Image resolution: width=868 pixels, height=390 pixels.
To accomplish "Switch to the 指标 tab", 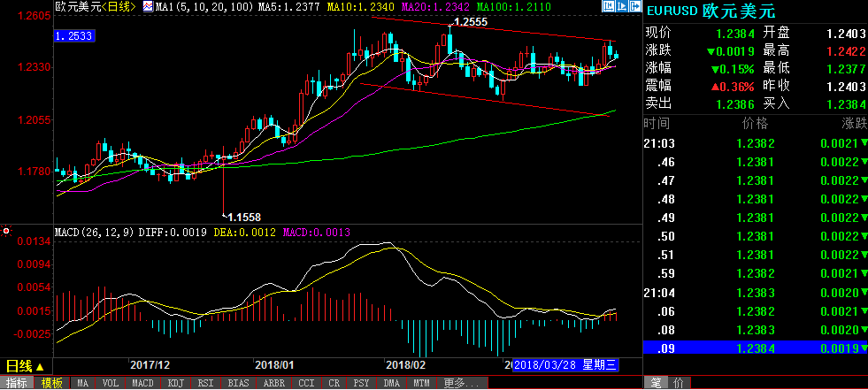I will click(x=17, y=383).
